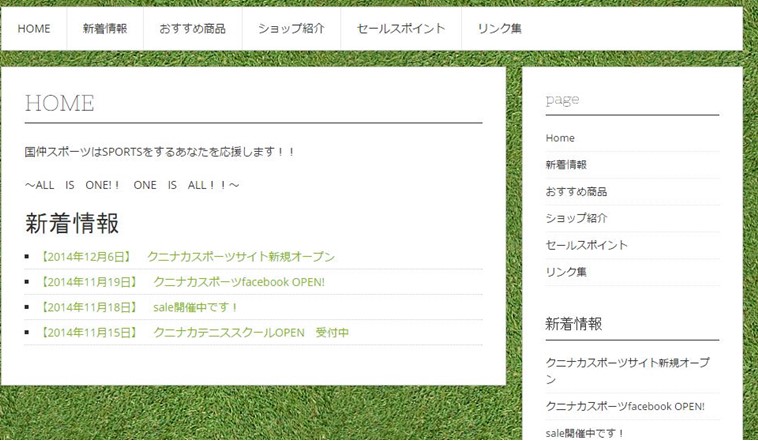Open the 2014年11月15日 クニナカテニススクールOPEN news link
758x441 pixels.
[193, 332]
